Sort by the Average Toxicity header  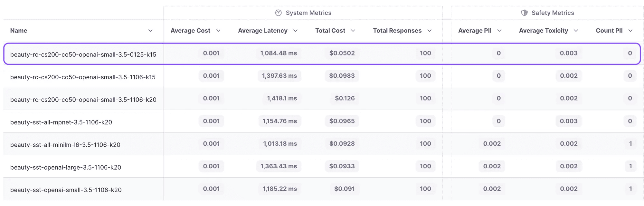pyautogui.click(x=544, y=31)
